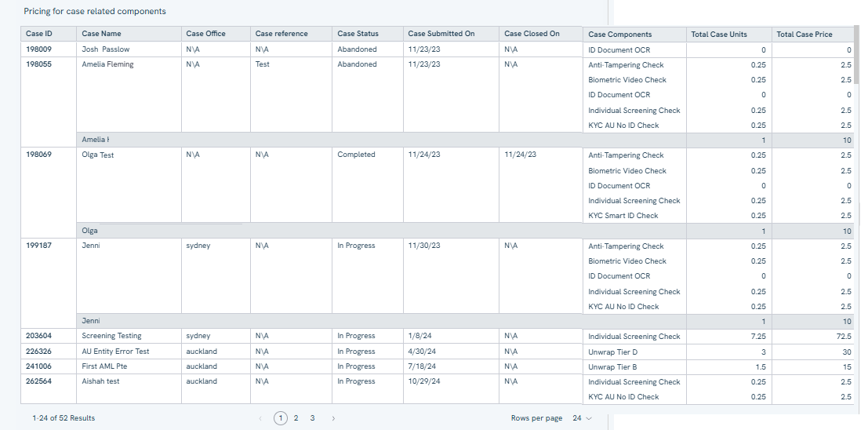Click the First AML Pte case name

pos(104,366)
